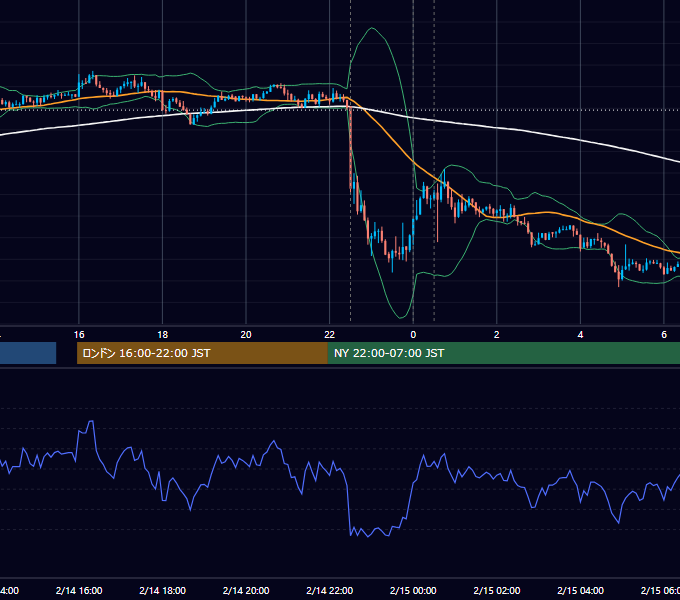Click the 2/14 20:00 date axis label
Viewport: 680px width, 600px height.
246,590
